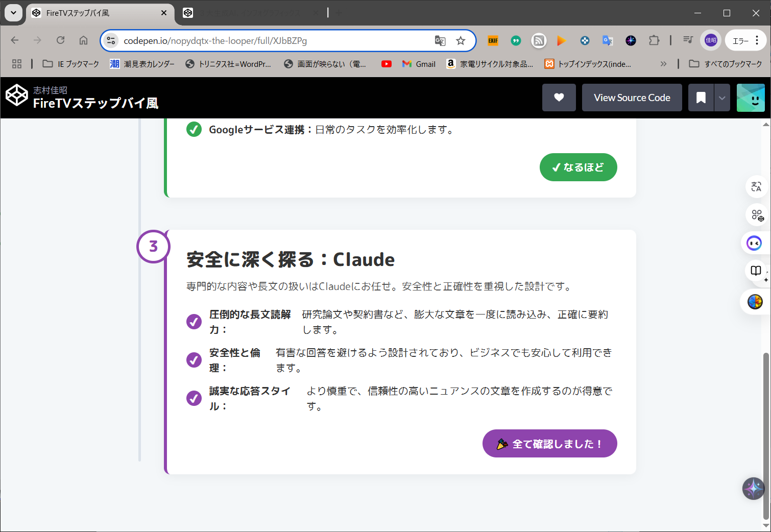This screenshot has width=771, height=532.
Task: Bookmark this pen in CodePen
Action: [701, 98]
